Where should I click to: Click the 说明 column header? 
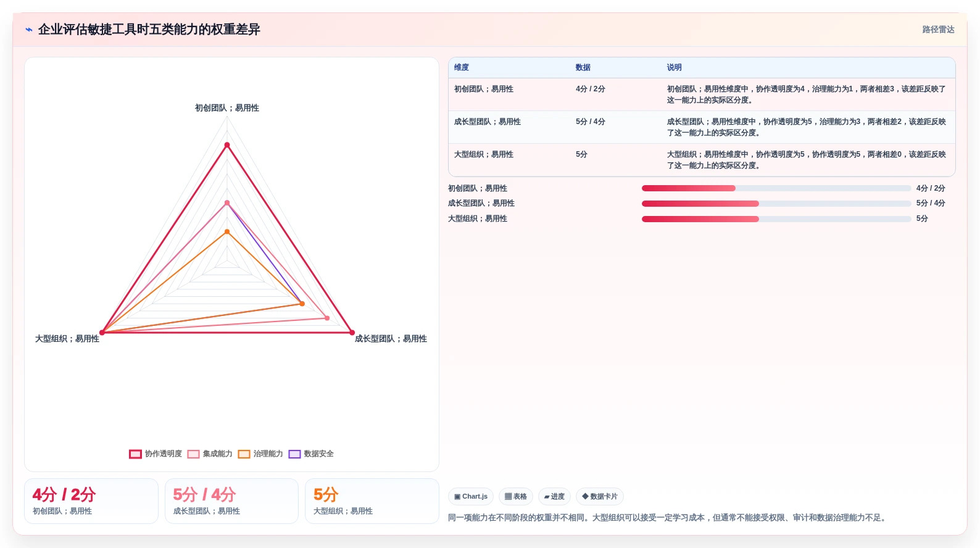pos(674,67)
